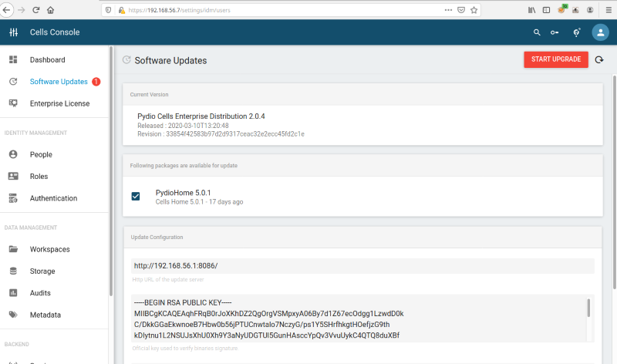The height and width of the screenshot is (364, 617).
Task: Click the key icon in header
Action: (x=555, y=32)
